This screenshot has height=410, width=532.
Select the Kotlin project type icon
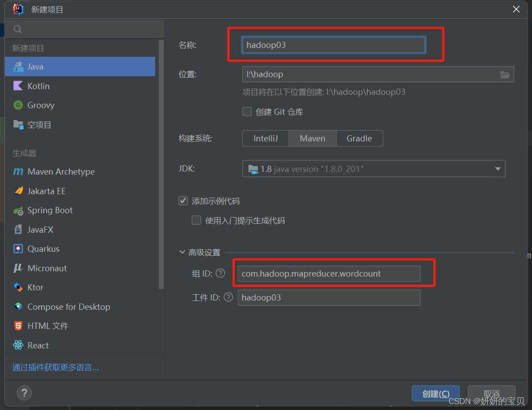18,86
